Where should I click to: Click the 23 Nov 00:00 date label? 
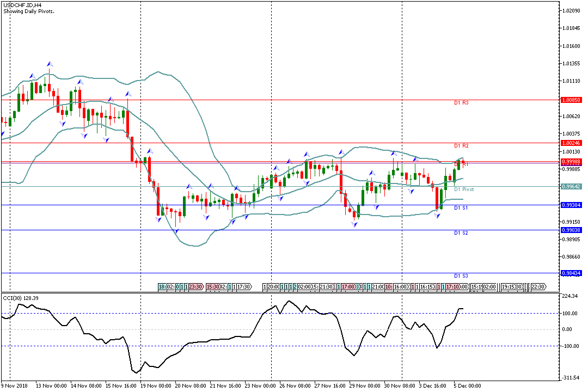[261, 385]
